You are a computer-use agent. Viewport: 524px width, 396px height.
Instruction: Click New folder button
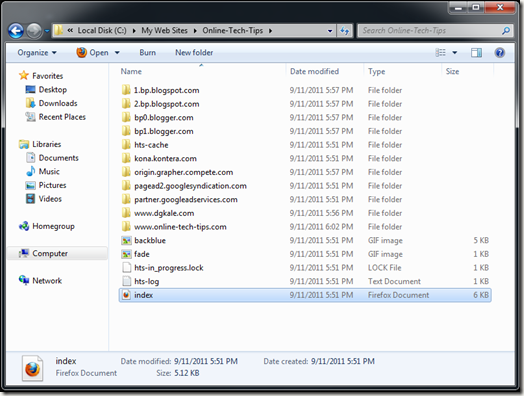(194, 52)
